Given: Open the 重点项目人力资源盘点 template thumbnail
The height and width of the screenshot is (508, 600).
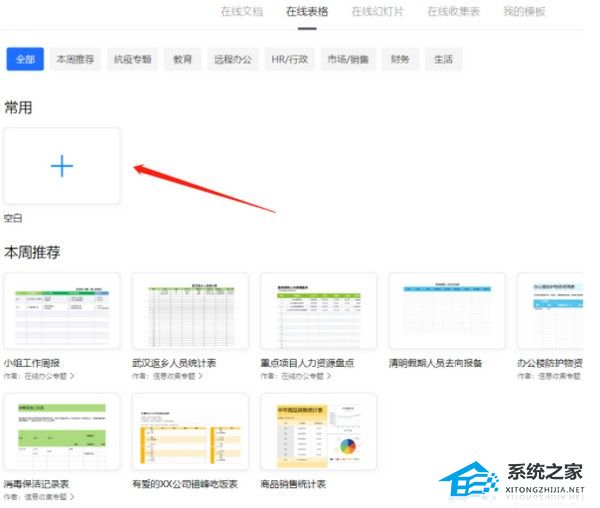Looking at the screenshot, I should [318, 311].
